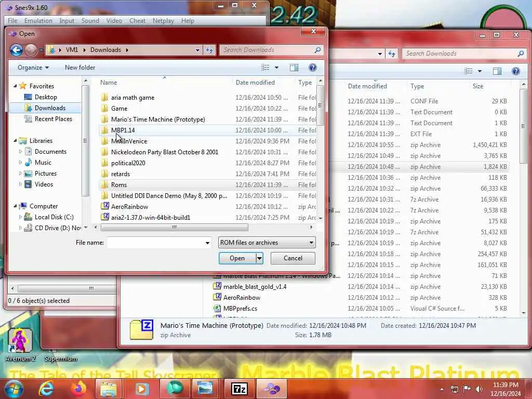Refresh the Downloads location in Open dialog
Image resolution: width=532 pixels, height=399 pixels.
point(209,50)
